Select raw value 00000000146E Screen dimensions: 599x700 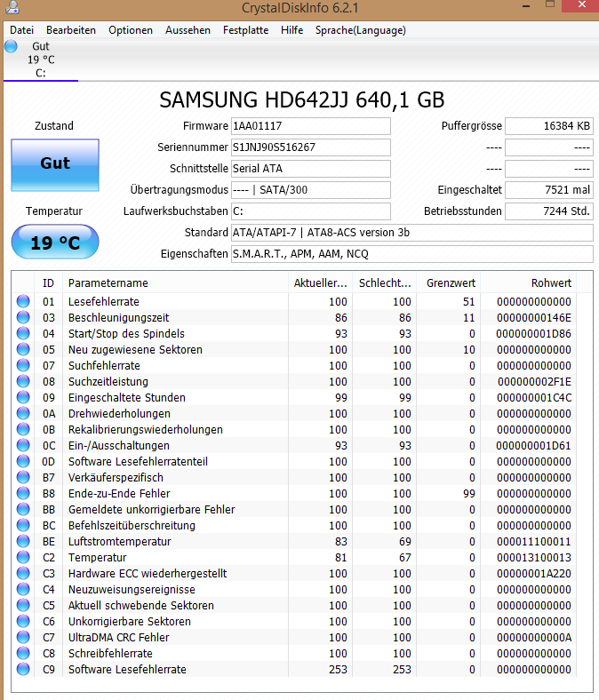[534, 318]
